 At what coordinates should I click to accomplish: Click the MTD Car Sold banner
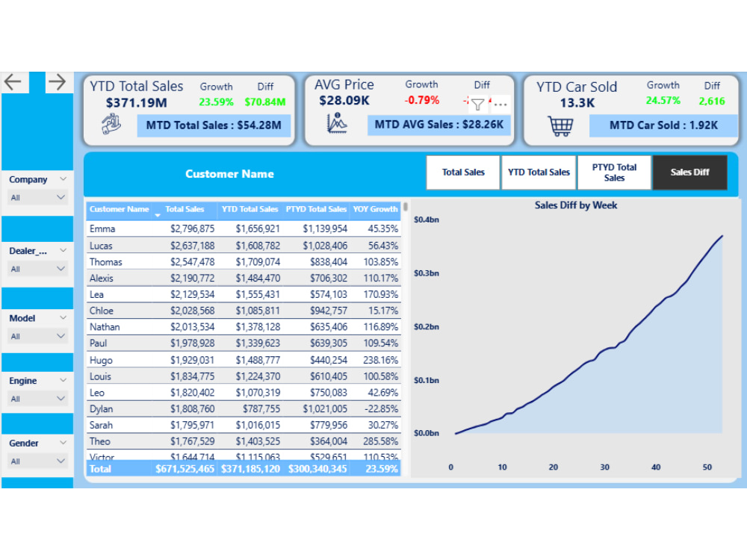663,125
